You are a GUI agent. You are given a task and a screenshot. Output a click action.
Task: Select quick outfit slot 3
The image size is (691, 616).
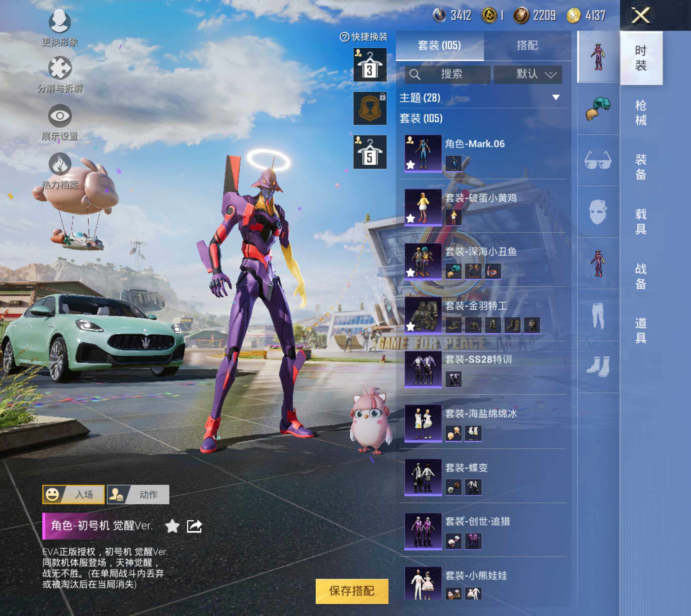pos(370,65)
